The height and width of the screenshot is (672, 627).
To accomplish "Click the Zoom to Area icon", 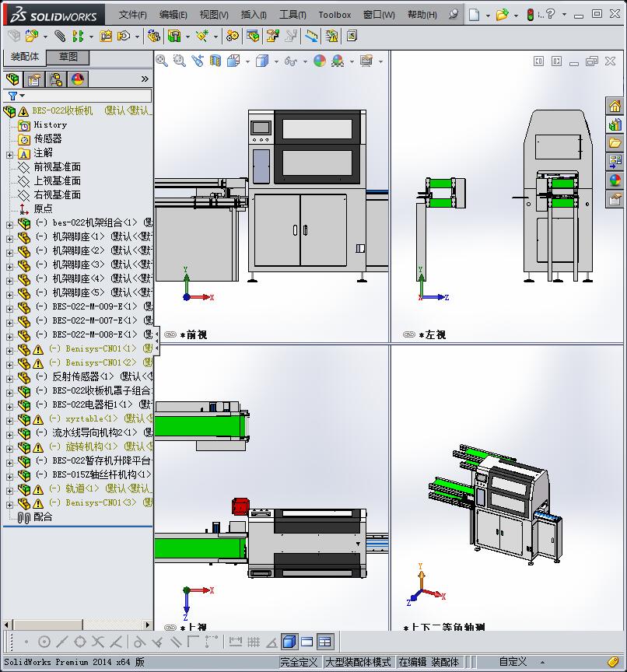I will pyautogui.click(x=180, y=61).
